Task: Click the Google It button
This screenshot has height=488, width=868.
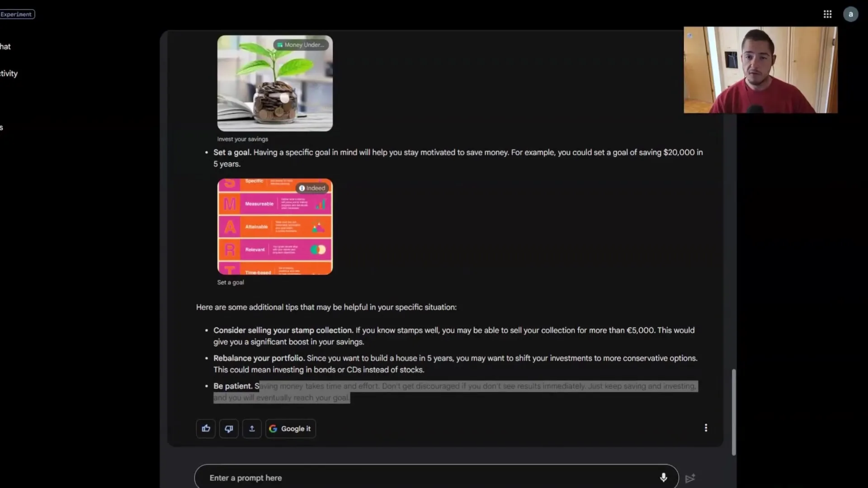Action: (290, 428)
